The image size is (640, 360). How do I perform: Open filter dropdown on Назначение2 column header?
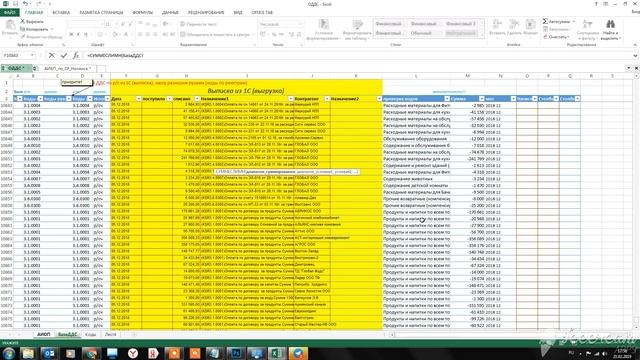pos(379,99)
